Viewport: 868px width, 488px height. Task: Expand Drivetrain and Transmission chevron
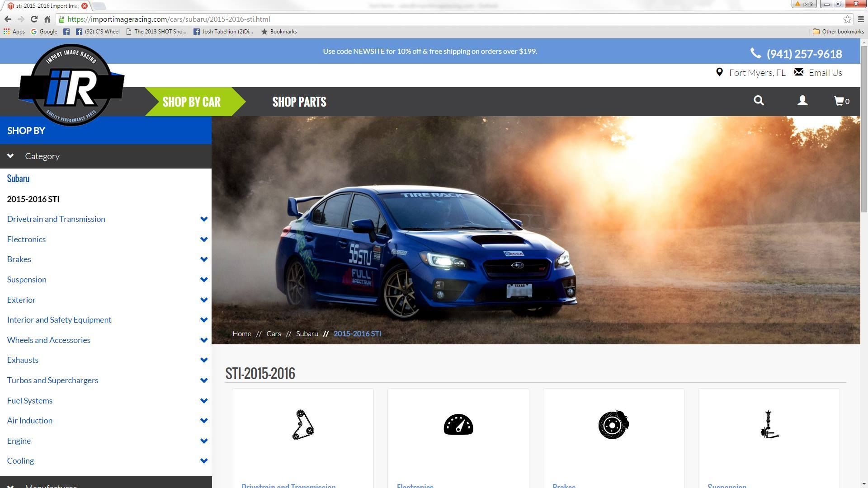click(204, 219)
